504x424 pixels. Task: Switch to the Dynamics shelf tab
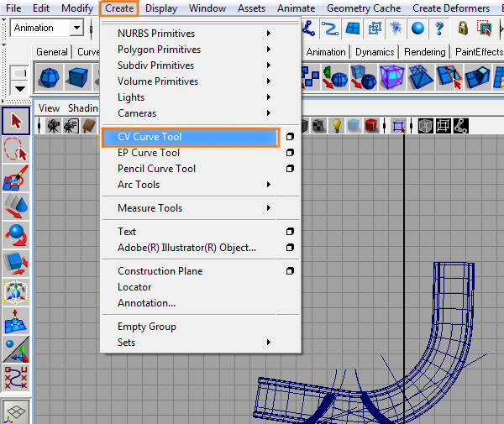[x=374, y=52]
